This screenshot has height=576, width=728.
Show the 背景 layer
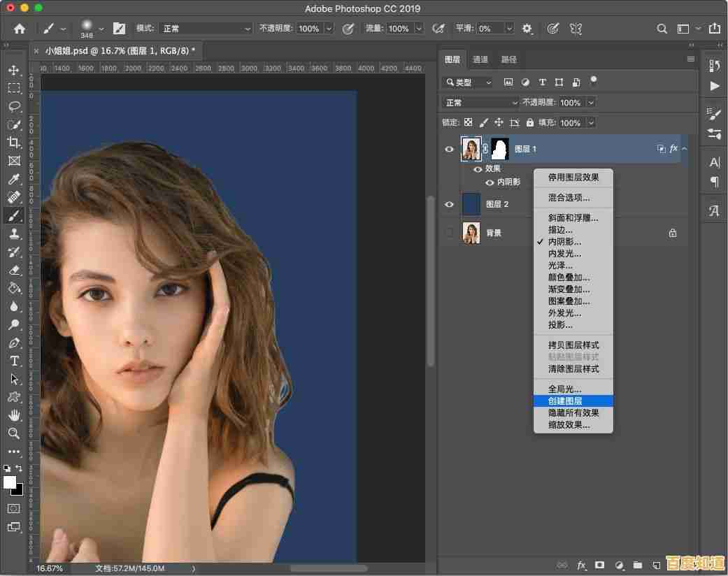pyautogui.click(x=449, y=233)
